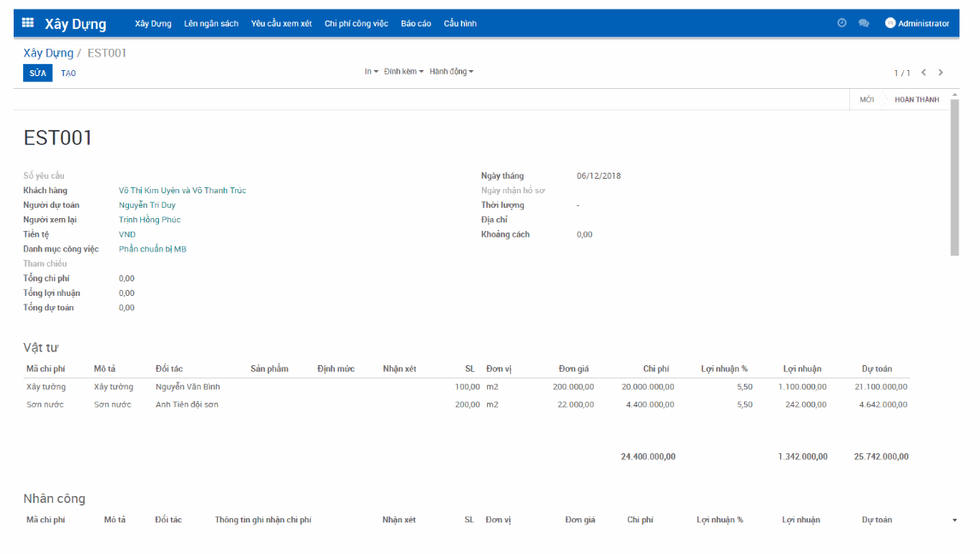Expand the chevron beside Nhân công table

pyautogui.click(x=956, y=519)
